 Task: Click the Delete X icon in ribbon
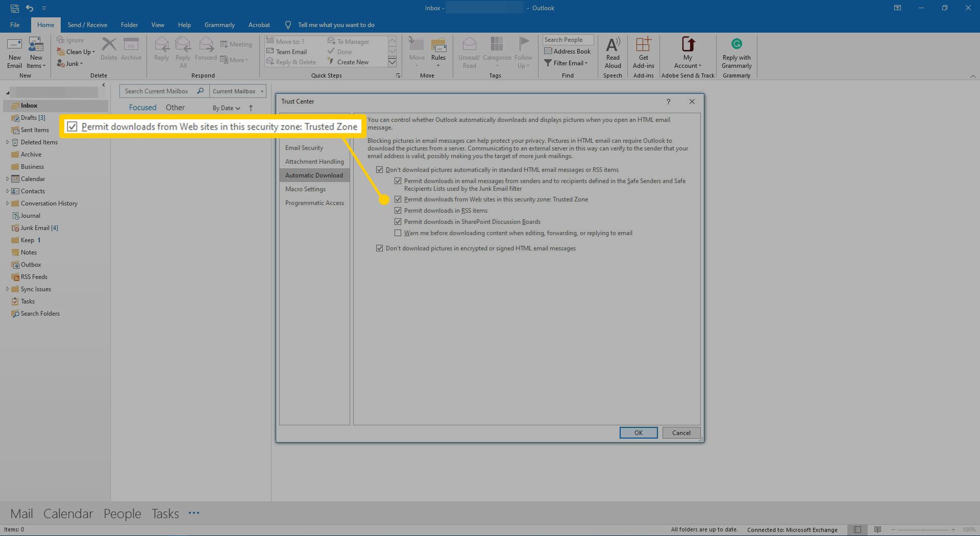(109, 44)
